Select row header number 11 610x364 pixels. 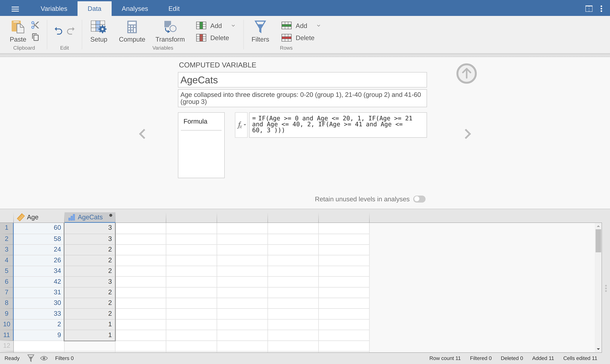coord(7,335)
